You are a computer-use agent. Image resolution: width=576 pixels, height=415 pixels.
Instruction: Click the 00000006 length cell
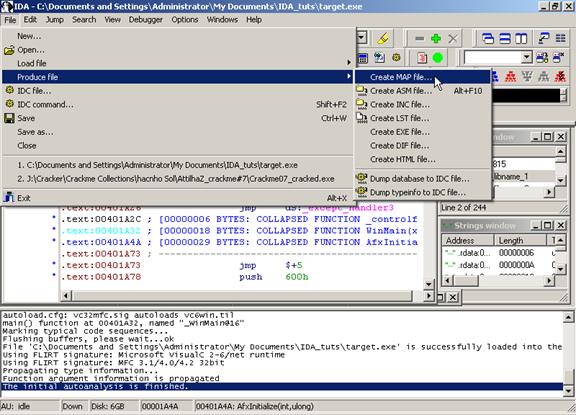(516, 253)
